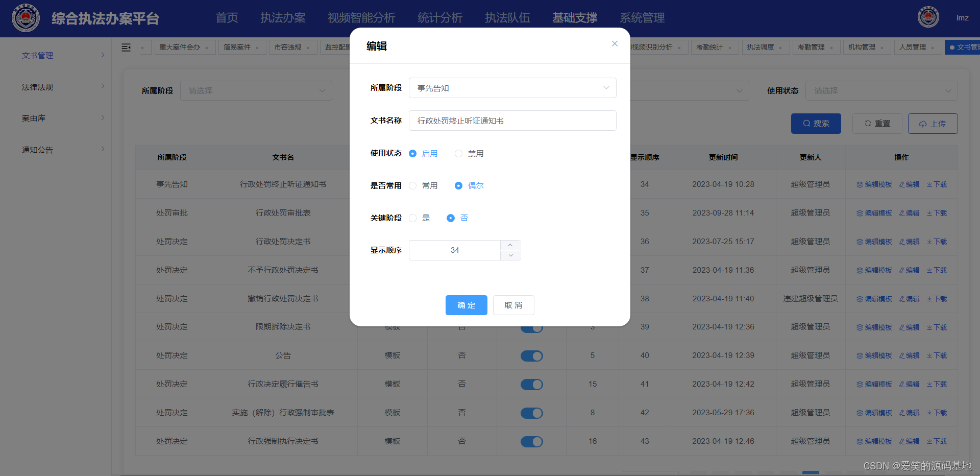Open the 执法办案 top menu

(x=283, y=18)
